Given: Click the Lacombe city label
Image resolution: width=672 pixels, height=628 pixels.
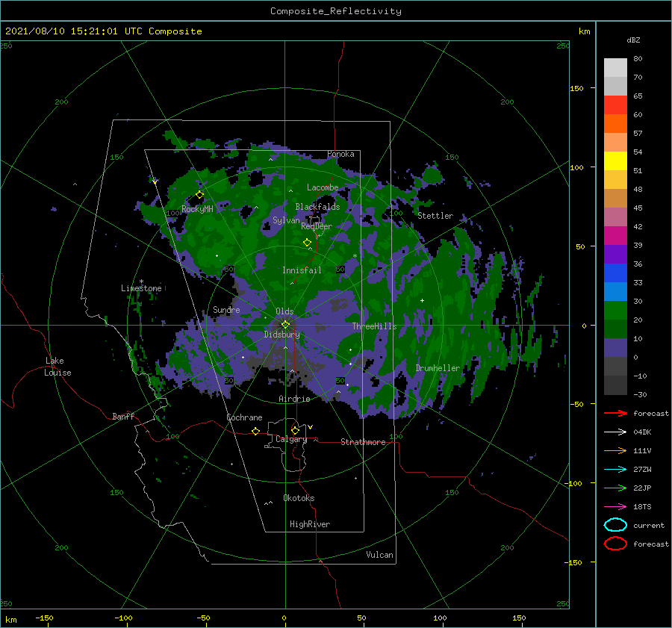Looking at the screenshot, I should 323,187.
